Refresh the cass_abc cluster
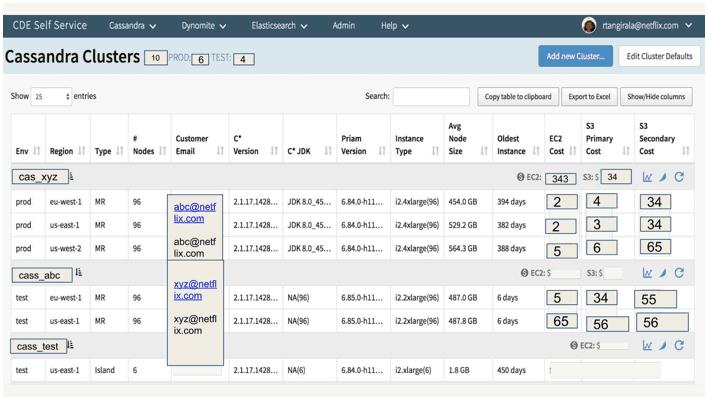The width and height of the screenshot is (707, 402). (x=679, y=273)
